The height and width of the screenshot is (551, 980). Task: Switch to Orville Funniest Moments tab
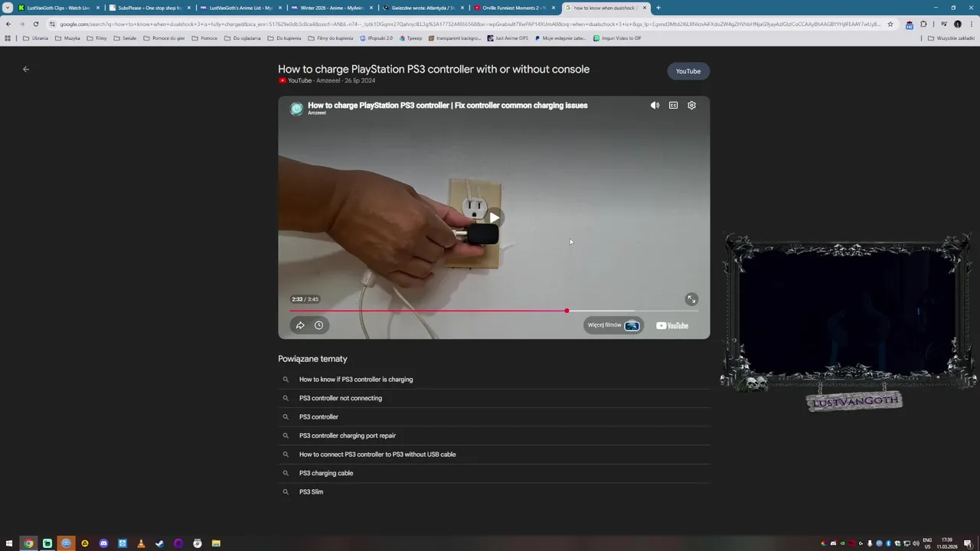coord(514,8)
